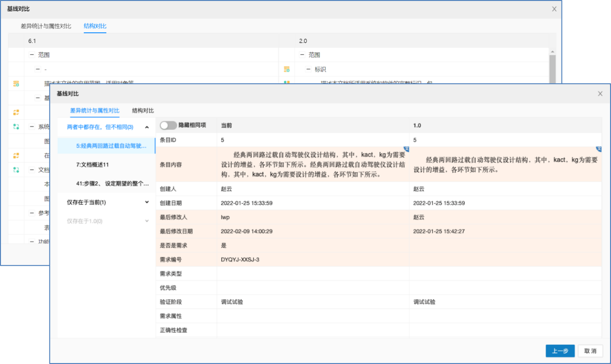Toggle the 隐藏相同项 switch
Viewport: 611px width, 364px height.
(168, 125)
